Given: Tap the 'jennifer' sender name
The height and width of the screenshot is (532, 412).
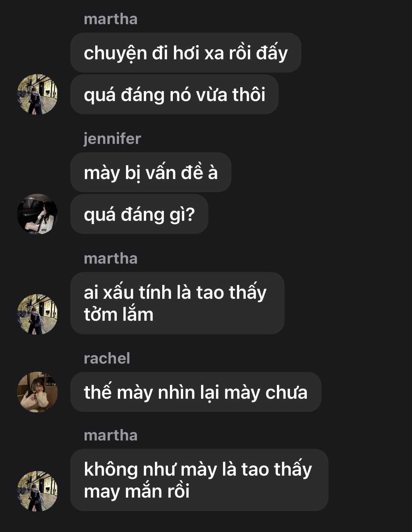Looking at the screenshot, I should point(112,139).
